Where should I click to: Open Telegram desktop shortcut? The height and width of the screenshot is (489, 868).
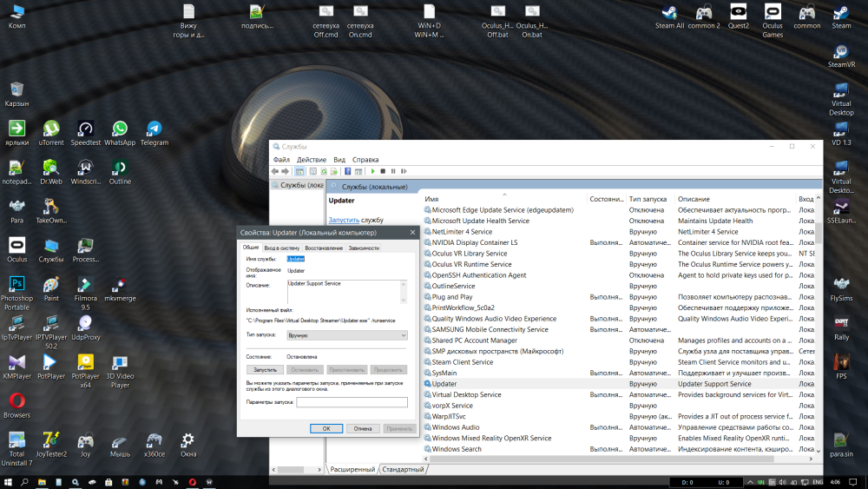[x=155, y=129]
